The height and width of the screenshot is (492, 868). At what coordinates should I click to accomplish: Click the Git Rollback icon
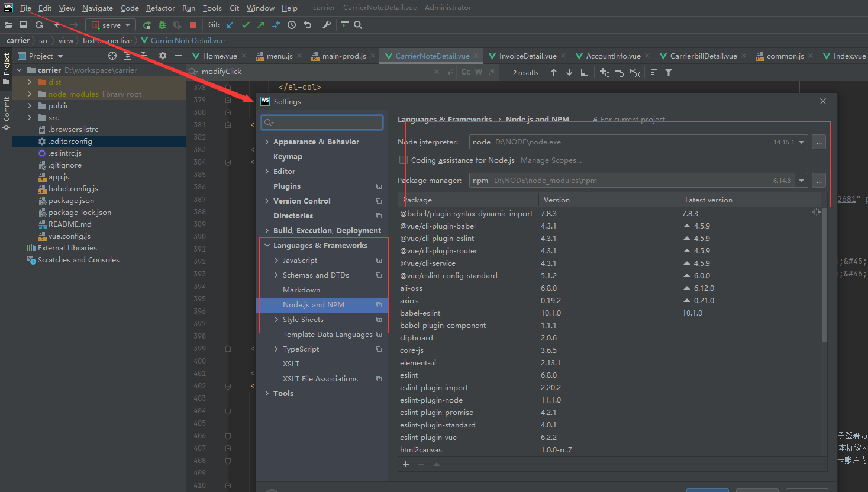pos(307,25)
